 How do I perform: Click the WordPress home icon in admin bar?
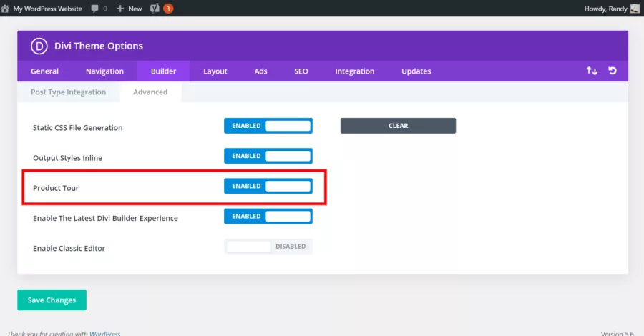point(5,8)
